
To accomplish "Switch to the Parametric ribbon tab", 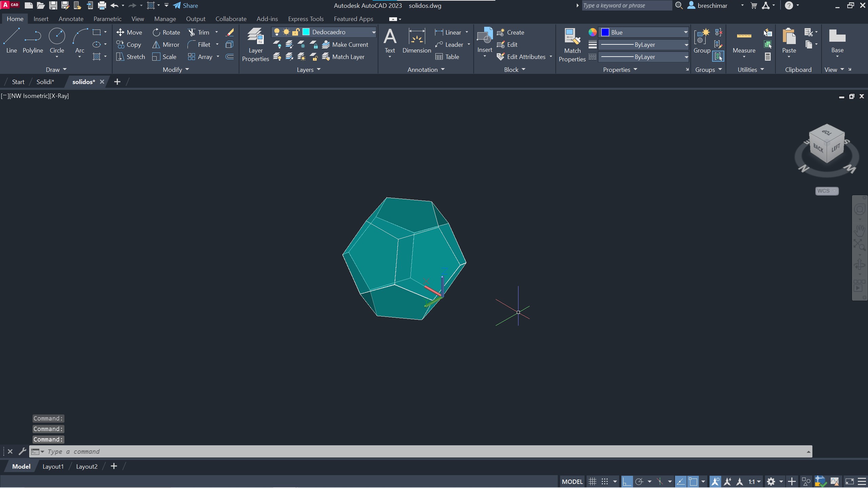I will [107, 19].
